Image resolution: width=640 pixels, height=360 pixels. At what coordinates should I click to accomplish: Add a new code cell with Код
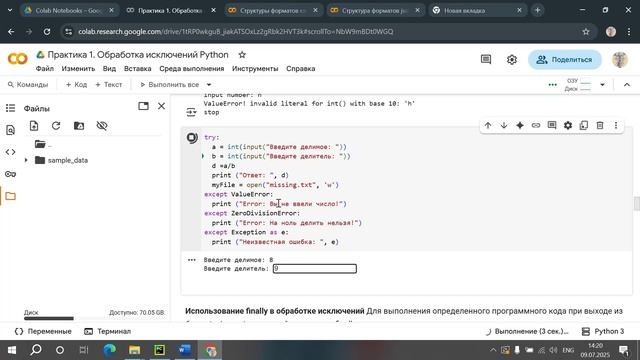(76, 84)
